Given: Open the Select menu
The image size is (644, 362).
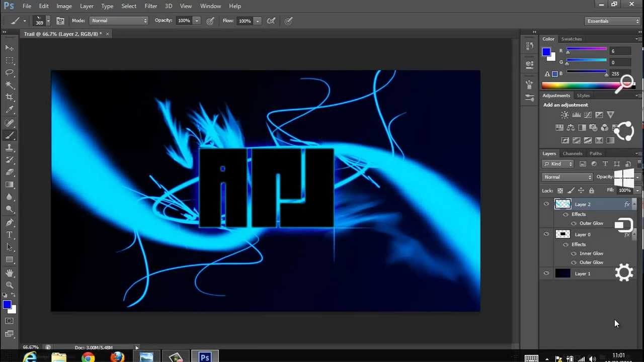Looking at the screenshot, I should pyautogui.click(x=129, y=6).
